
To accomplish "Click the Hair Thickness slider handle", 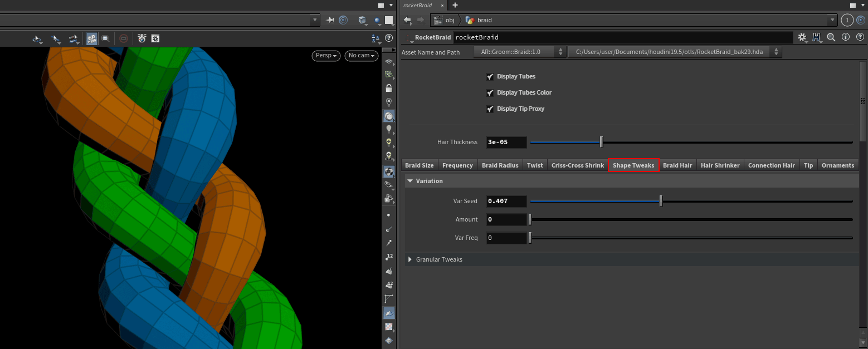I will click(601, 142).
